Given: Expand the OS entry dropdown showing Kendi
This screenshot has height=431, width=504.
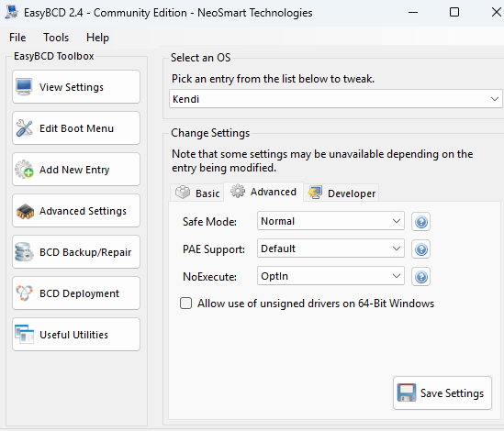Looking at the screenshot, I should coord(336,99).
